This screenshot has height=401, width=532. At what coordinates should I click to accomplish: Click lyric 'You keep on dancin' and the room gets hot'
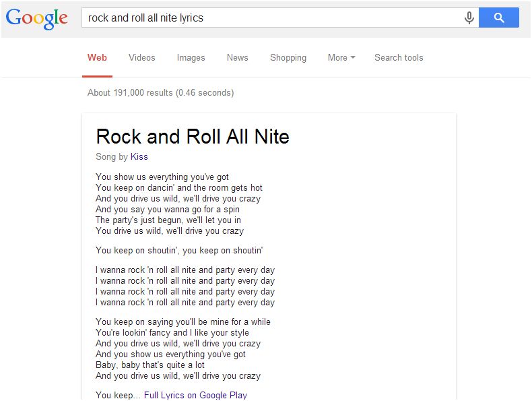[179, 188]
